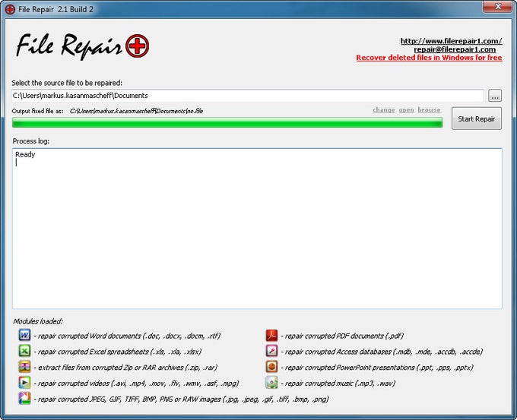Click the music repair module icon
Screen dimensions: 517x420
271,383
